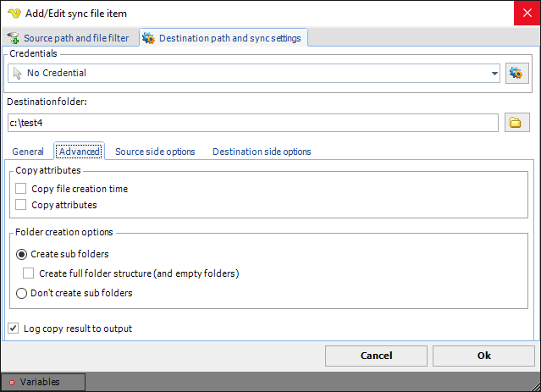
Task: Click the red Variables indicator icon
Action: coord(12,383)
